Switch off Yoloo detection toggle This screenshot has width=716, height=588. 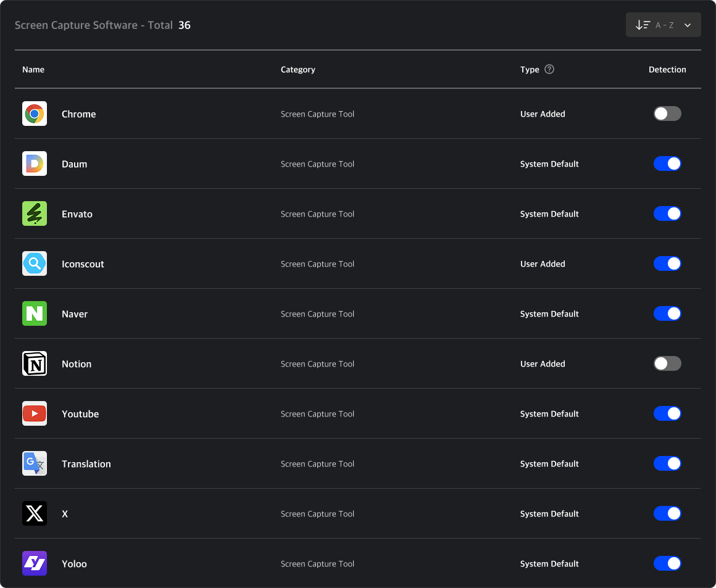click(x=667, y=563)
